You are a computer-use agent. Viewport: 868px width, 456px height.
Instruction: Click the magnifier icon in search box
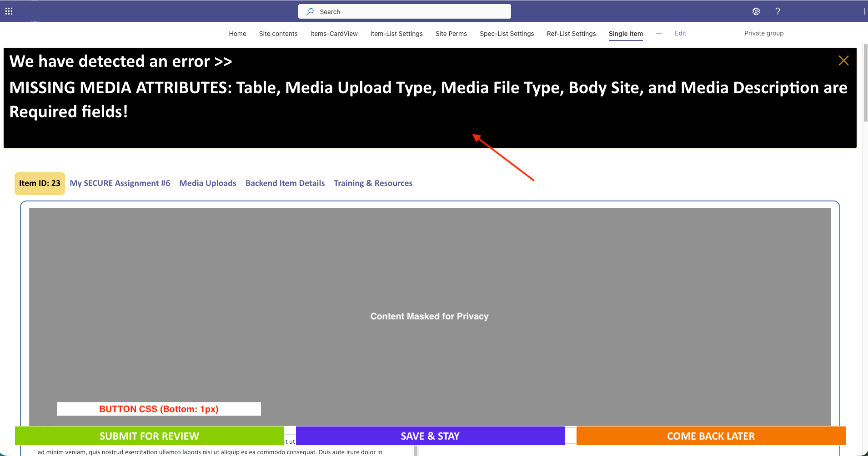click(x=310, y=11)
